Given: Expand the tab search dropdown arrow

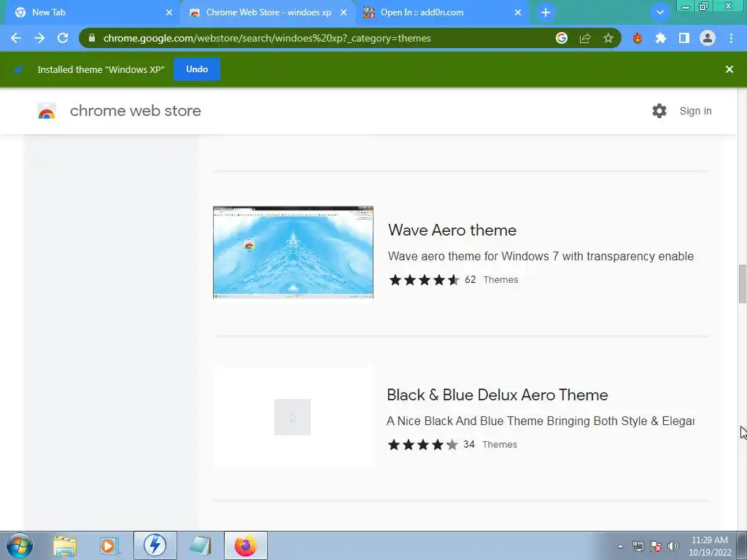Looking at the screenshot, I should [x=659, y=12].
